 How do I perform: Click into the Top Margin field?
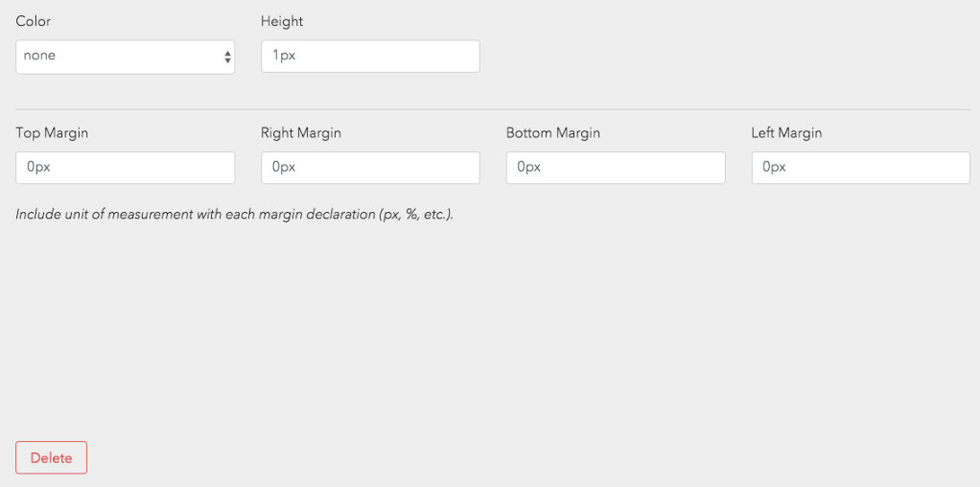[125, 168]
